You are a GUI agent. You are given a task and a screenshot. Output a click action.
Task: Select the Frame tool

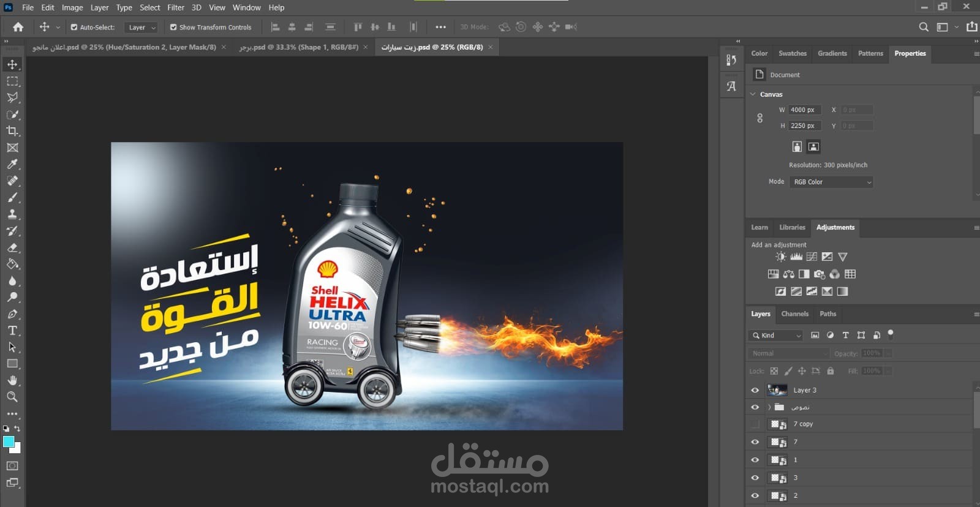point(12,148)
